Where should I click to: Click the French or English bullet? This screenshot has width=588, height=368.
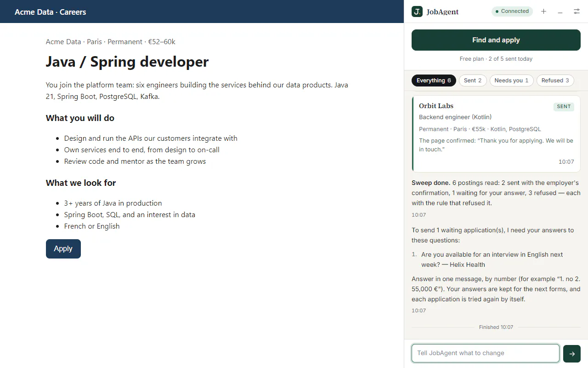pyautogui.click(x=92, y=226)
